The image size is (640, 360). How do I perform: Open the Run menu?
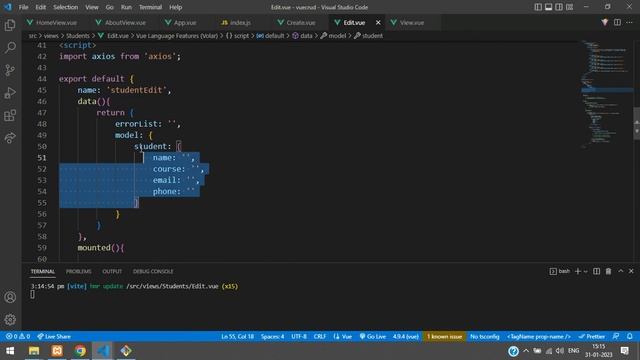point(126,7)
